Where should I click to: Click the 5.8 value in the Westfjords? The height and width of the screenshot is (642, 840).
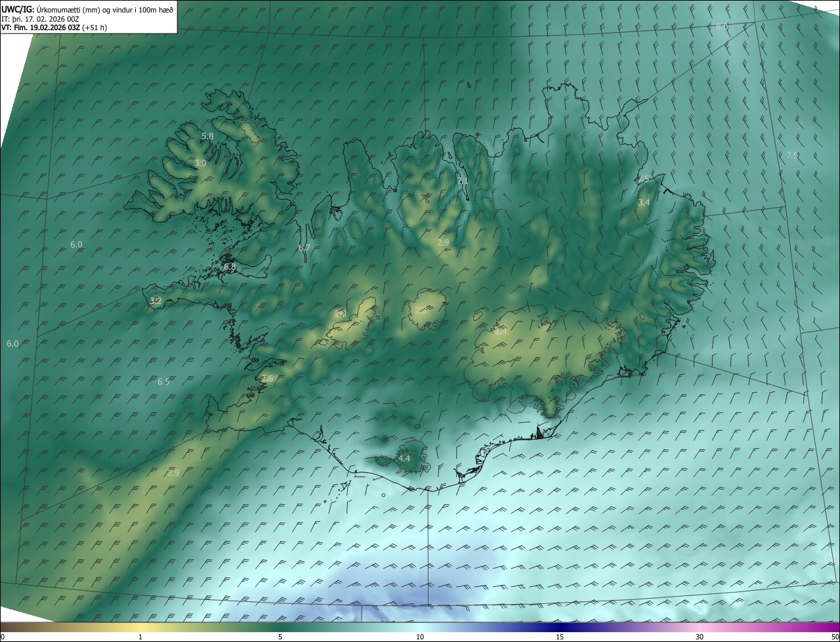[x=207, y=136]
